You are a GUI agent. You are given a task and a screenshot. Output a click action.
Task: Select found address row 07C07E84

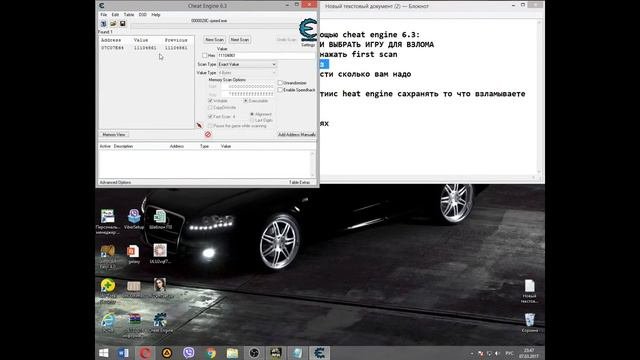(x=147, y=48)
